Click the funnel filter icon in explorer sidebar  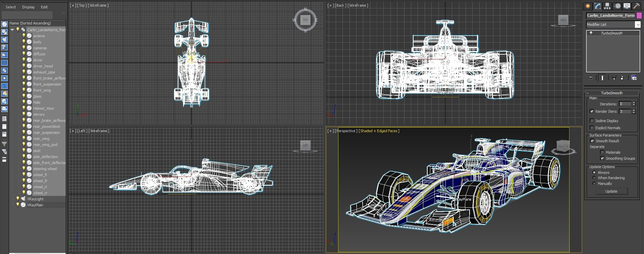pos(4,144)
